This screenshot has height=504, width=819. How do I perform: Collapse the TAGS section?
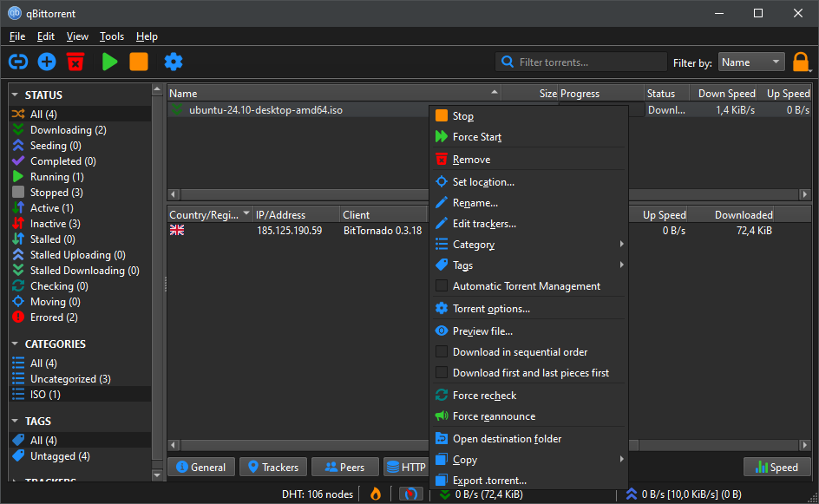pos(15,421)
